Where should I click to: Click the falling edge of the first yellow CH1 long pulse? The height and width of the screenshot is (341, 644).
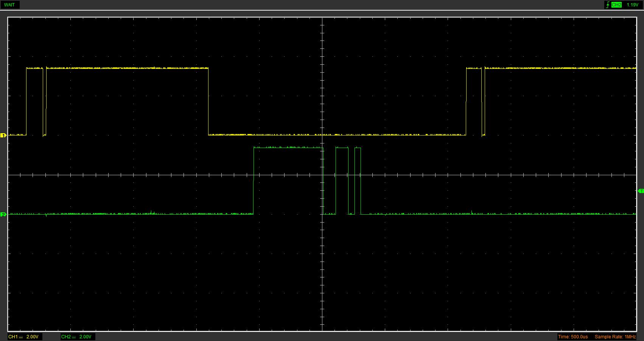tap(208, 101)
